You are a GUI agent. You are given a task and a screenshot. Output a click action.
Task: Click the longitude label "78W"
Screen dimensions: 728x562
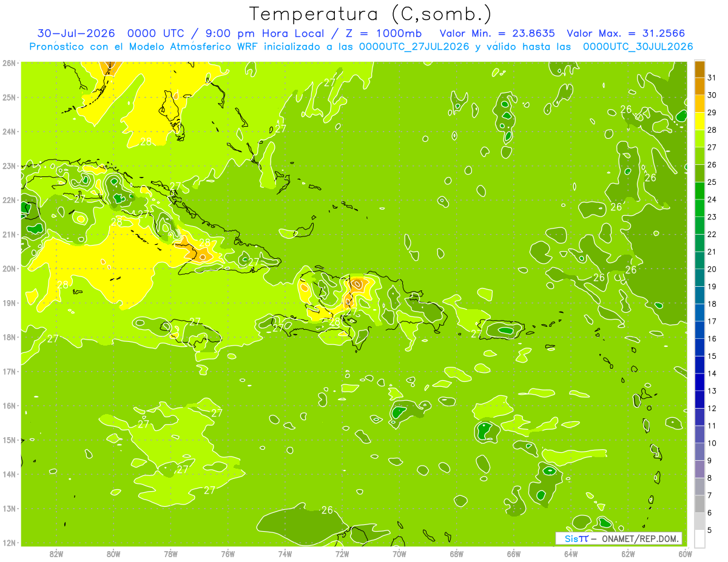pyautogui.click(x=170, y=554)
